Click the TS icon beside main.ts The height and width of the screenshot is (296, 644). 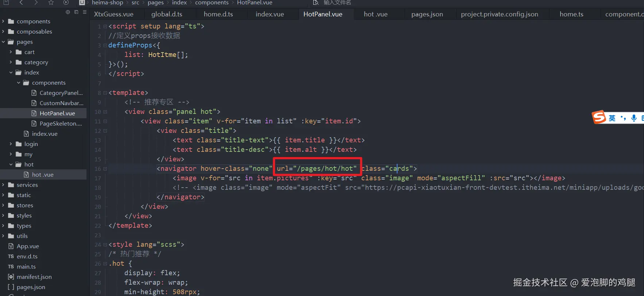click(x=11, y=266)
